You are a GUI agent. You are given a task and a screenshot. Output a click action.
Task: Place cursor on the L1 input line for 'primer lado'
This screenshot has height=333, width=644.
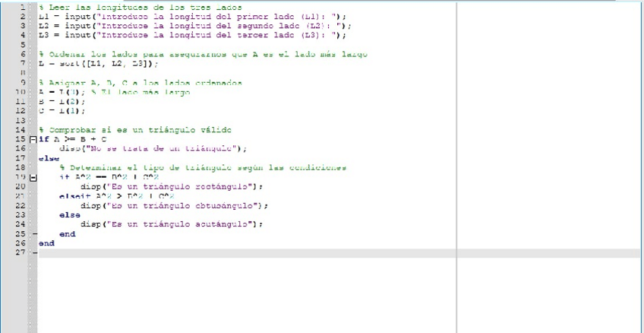coord(193,17)
